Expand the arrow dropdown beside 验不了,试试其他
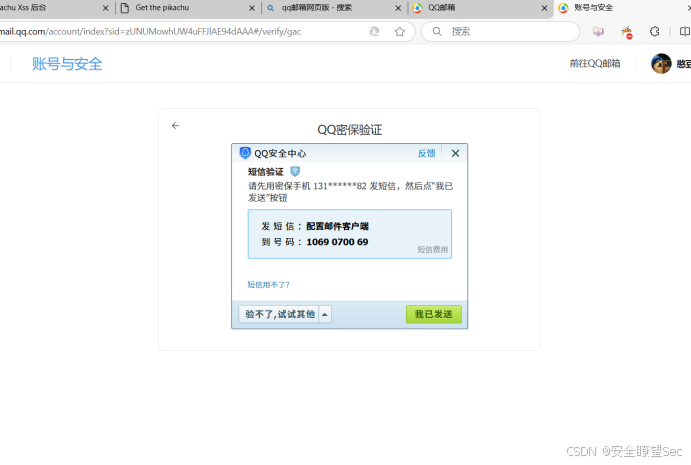 coord(325,314)
